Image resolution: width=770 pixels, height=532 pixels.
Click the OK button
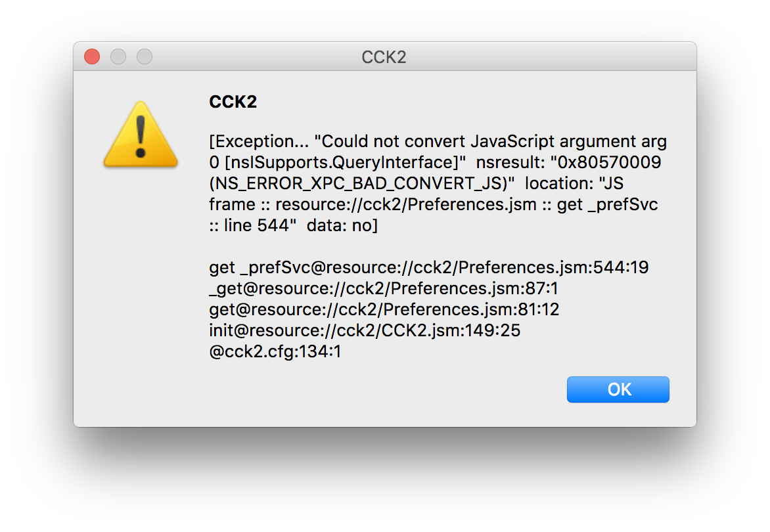point(618,389)
